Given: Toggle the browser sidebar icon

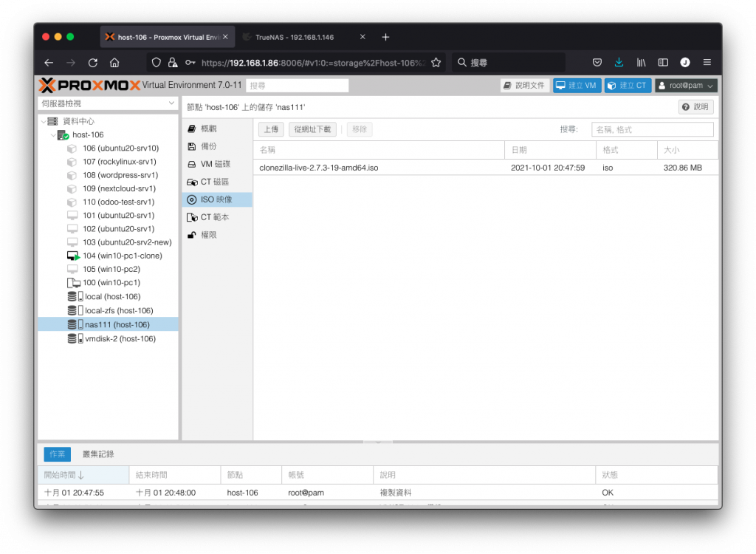Looking at the screenshot, I should [x=663, y=62].
